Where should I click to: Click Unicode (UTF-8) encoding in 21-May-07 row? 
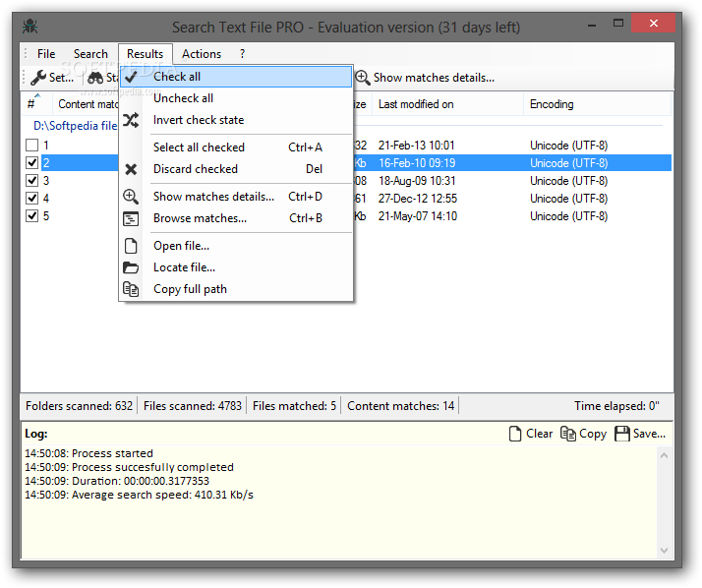point(568,216)
